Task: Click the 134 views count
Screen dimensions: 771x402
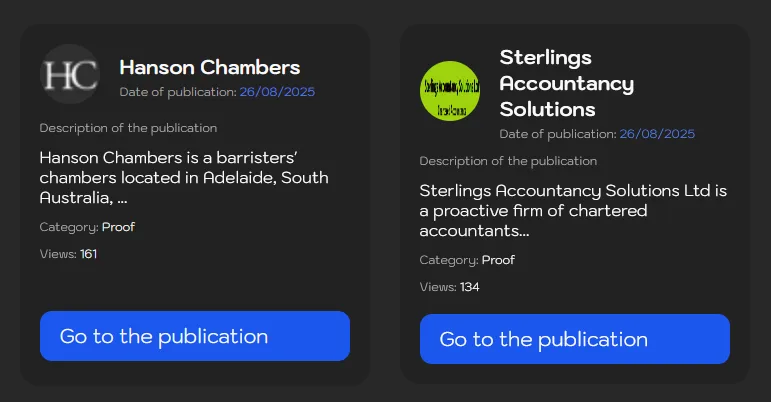Action: click(470, 287)
